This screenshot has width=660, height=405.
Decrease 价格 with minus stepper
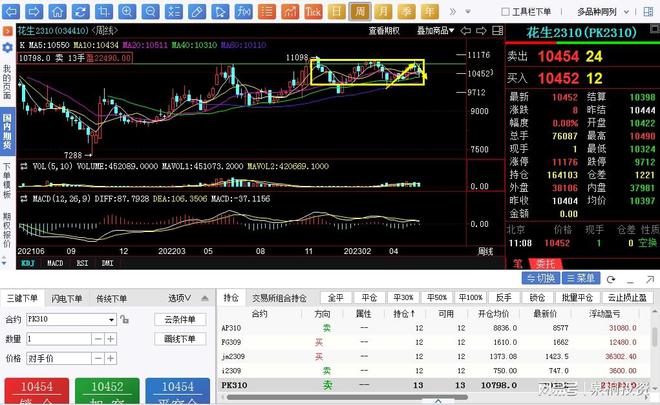tap(98, 359)
